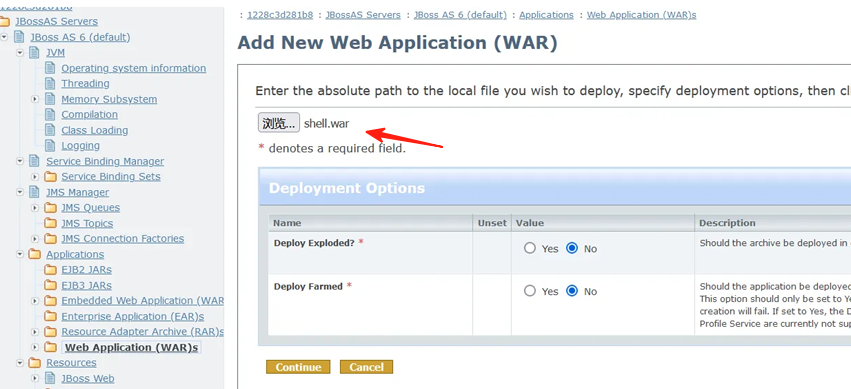This screenshot has height=389, width=851.
Task: Open the 1228c3d281b8 breadcrumb link
Action: coord(280,15)
